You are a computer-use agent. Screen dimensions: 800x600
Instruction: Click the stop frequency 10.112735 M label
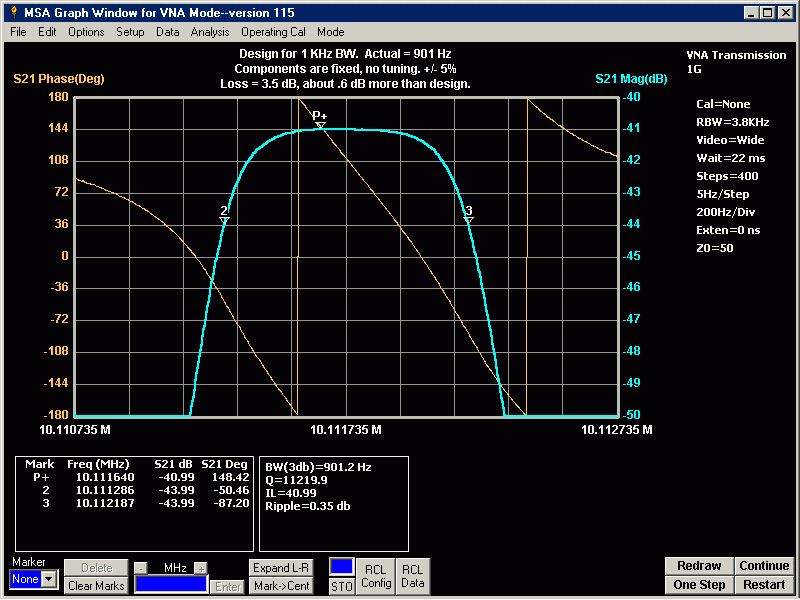coord(617,430)
